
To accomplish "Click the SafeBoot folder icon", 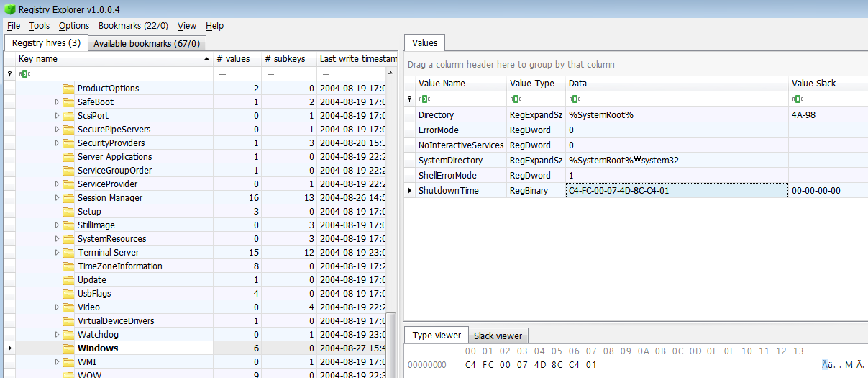I will [68, 102].
